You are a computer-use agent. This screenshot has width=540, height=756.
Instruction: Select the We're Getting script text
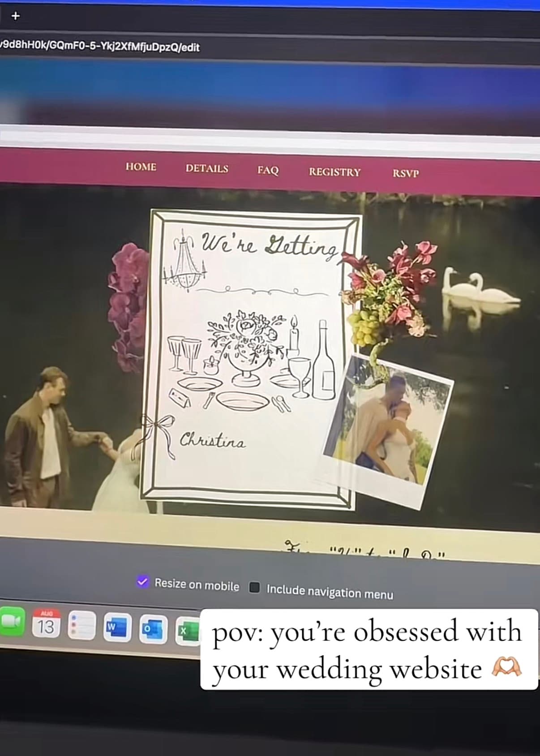[270, 246]
